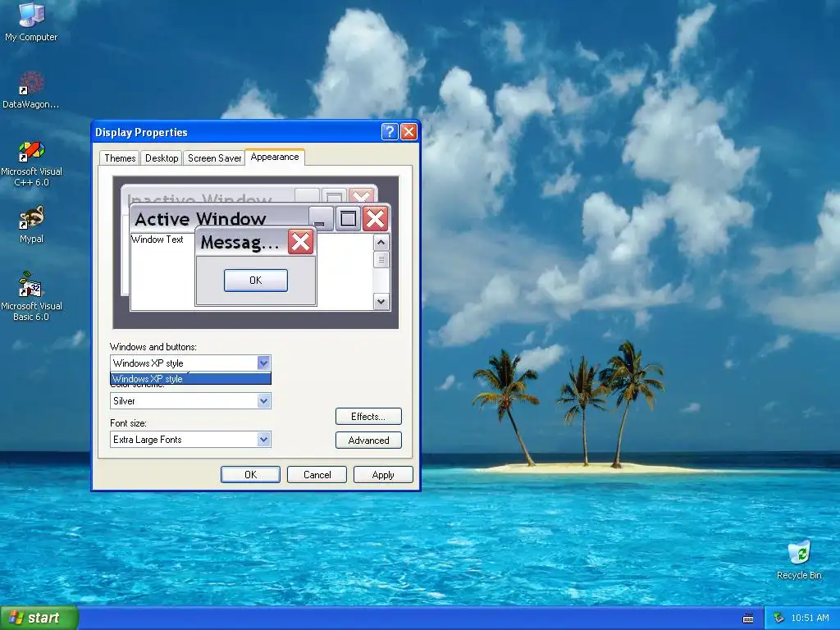Click the Inactive Window preview title
The image size is (840, 630).
coord(199,200)
